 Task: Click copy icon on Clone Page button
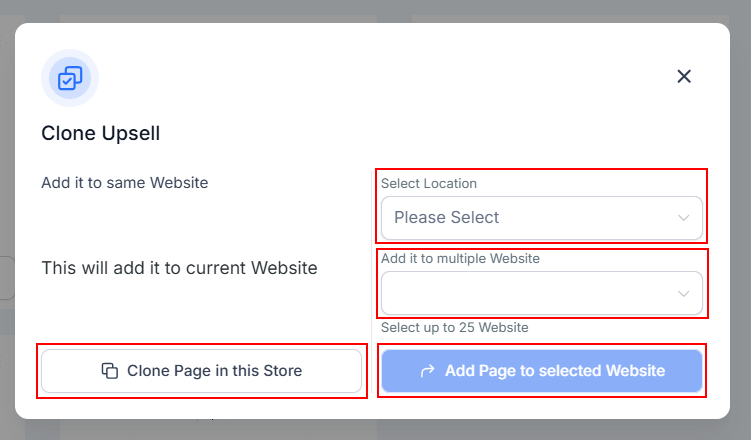110,371
